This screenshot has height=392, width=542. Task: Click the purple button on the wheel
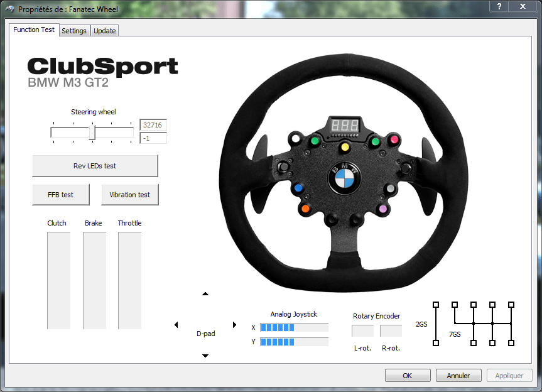(x=382, y=209)
